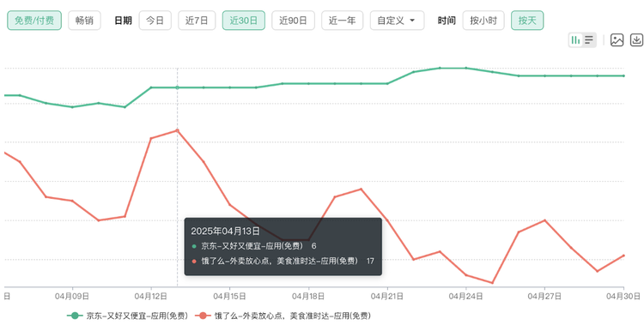Select the 近7日 date range
Image resolution: width=644 pixels, height=325 pixels.
click(x=197, y=21)
